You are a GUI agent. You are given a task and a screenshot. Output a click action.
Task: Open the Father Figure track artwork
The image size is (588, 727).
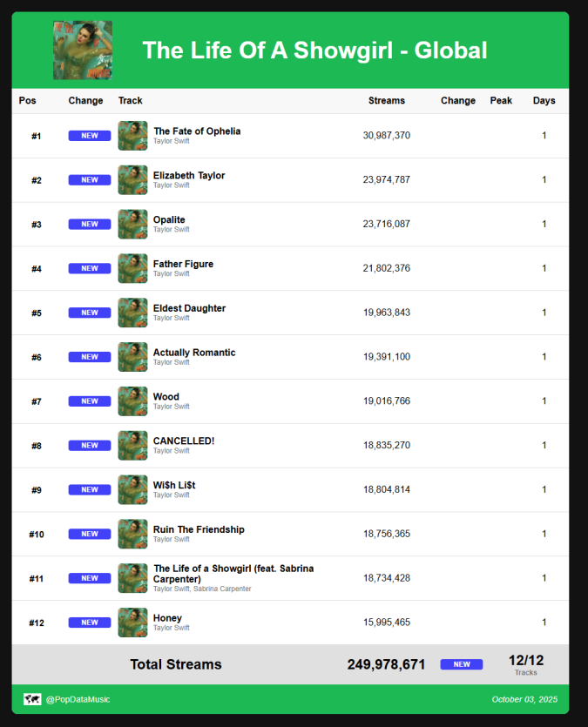coord(132,268)
